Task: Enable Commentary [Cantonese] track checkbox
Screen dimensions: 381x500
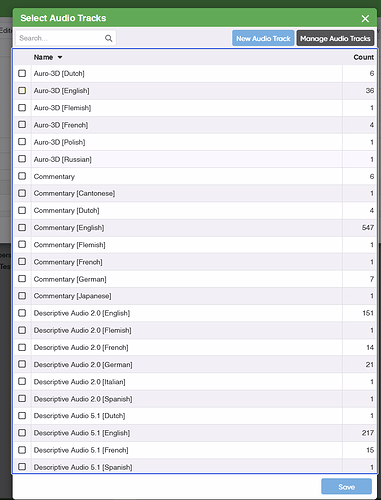Action: [x=22, y=193]
